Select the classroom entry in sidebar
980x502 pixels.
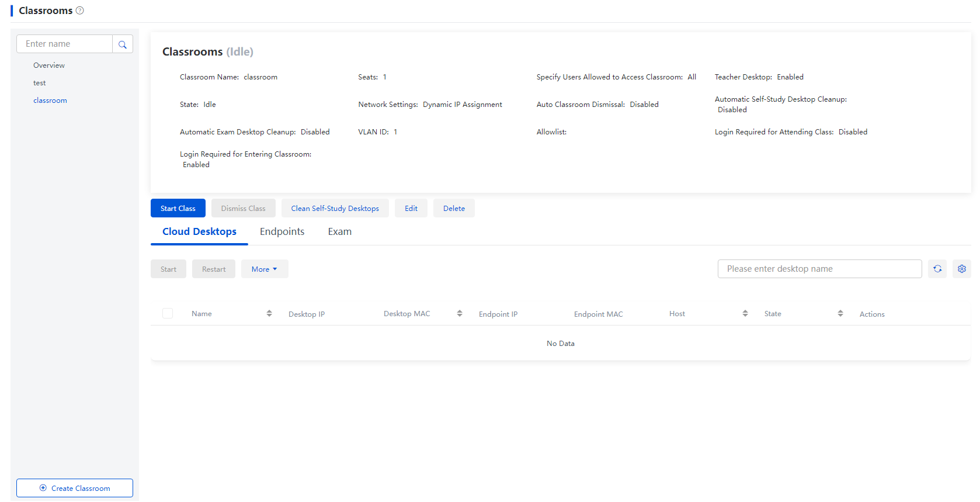pyautogui.click(x=50, y=101)
